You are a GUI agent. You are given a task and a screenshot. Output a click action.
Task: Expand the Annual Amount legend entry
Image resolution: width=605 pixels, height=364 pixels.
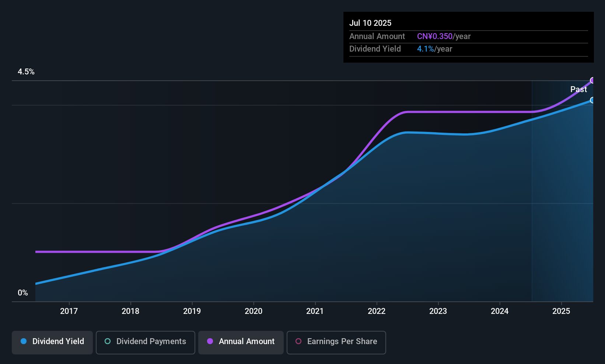tap(241, 342)
